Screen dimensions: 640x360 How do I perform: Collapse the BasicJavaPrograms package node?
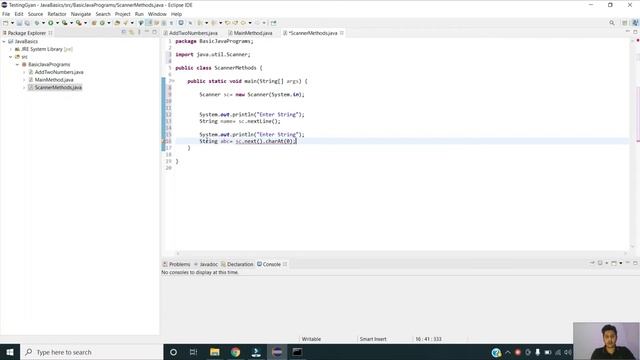(x=18, y=64)
